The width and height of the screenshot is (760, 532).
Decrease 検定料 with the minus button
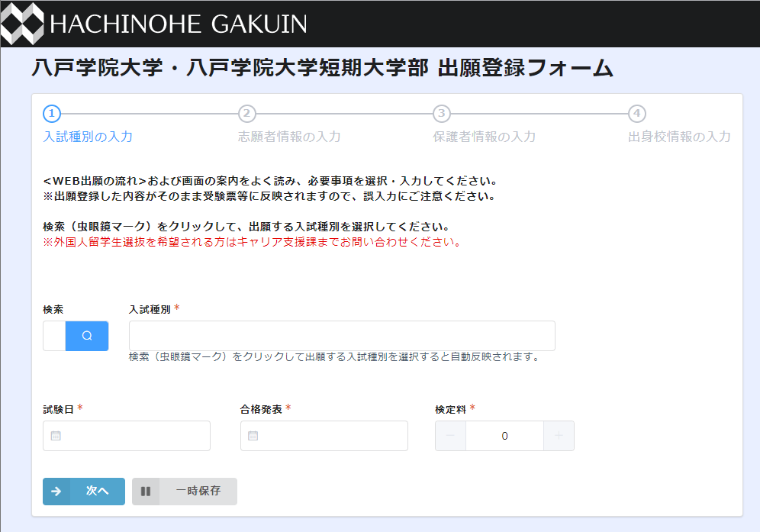tap(450, 436)
